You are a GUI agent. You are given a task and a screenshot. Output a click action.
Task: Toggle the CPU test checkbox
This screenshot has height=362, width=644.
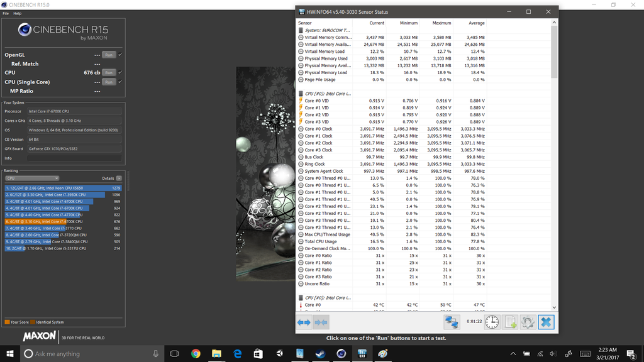click(x=120, y=73)
